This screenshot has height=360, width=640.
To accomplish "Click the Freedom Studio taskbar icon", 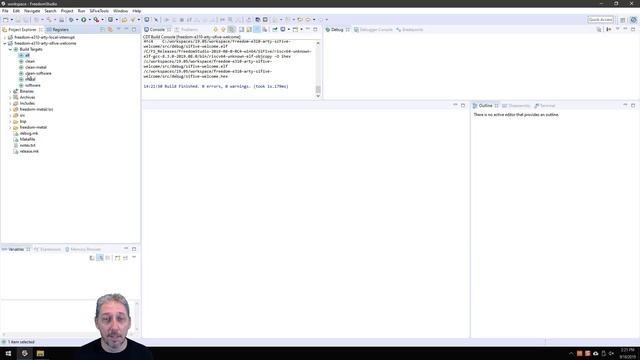I will tap(24, 353).
